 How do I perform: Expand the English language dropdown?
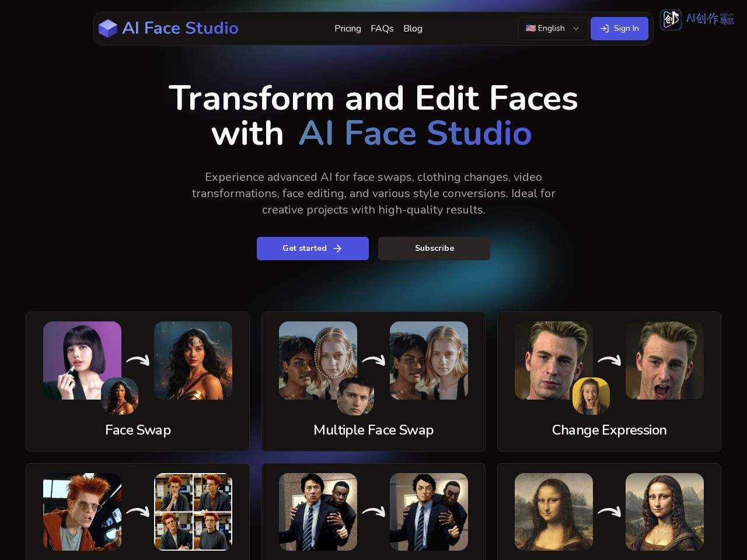coord(553,28)
